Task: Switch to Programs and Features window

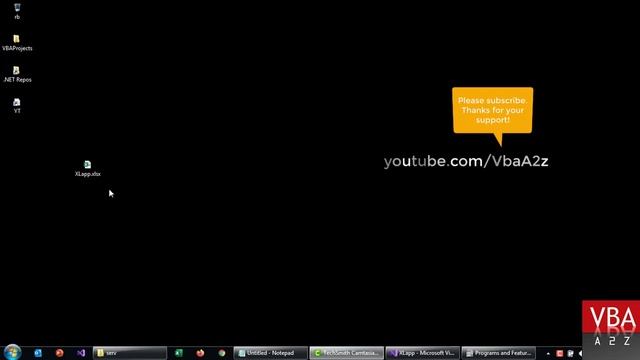Action: pos(499,353)
